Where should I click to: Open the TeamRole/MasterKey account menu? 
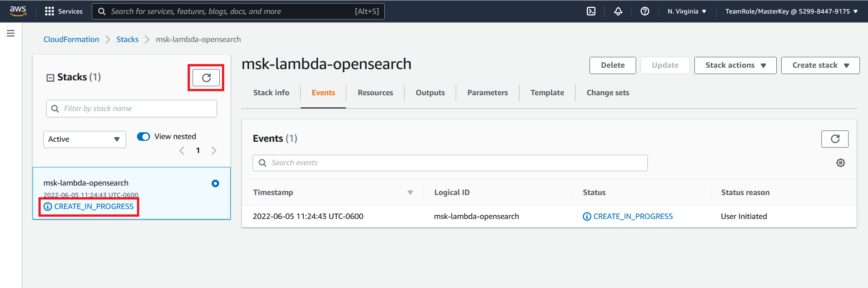coord(792,11)
